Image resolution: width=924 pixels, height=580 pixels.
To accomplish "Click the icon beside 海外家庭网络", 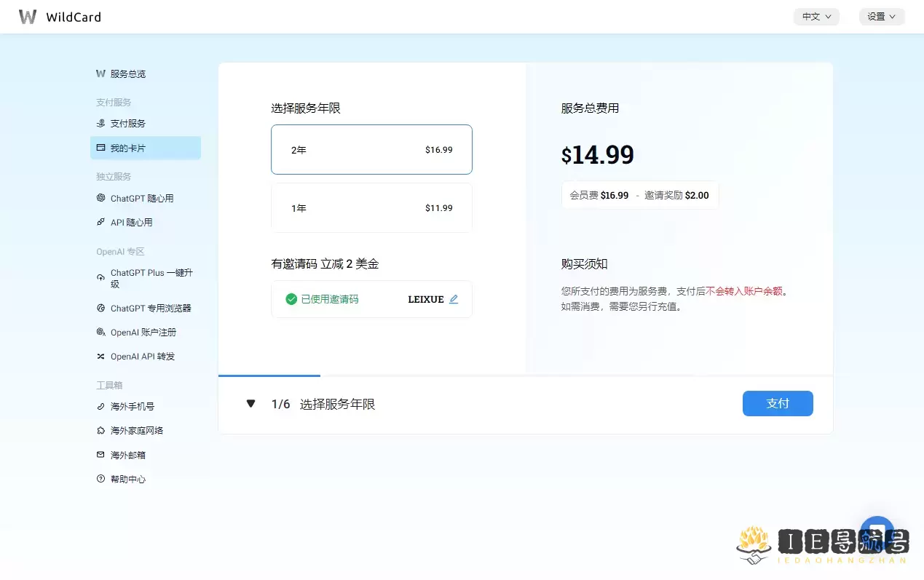I will (x=101, y=430).
